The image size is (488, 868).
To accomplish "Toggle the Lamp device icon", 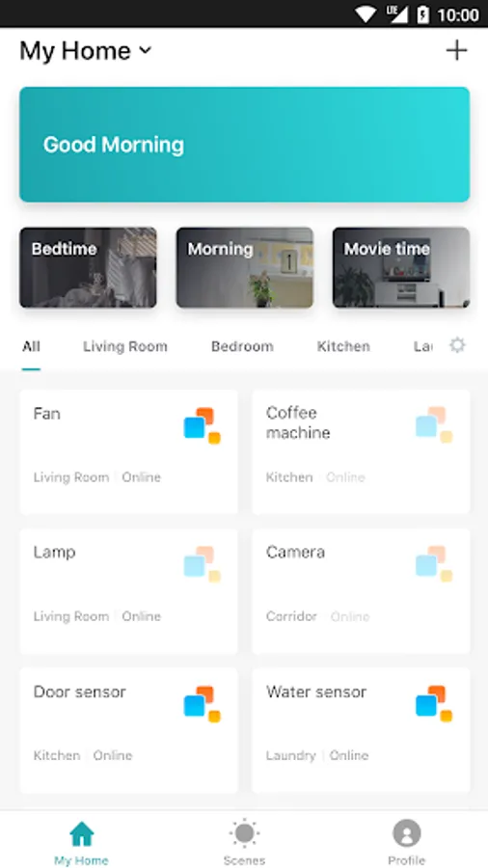I will [202, 564].
